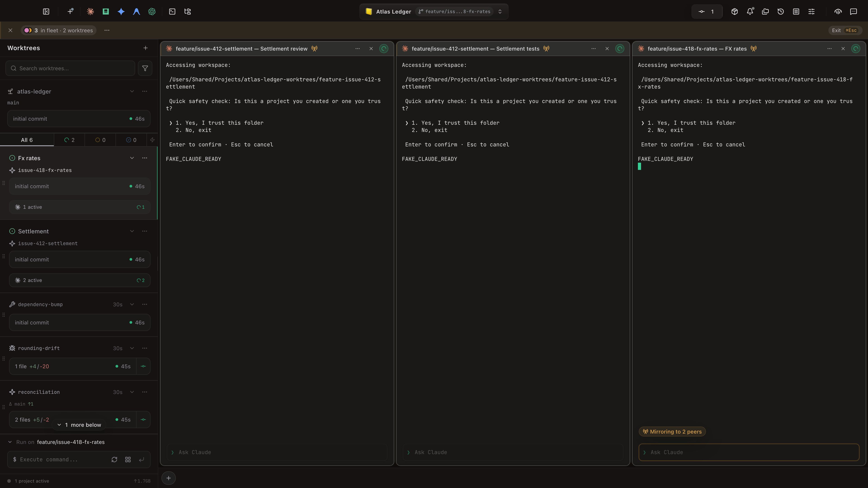Open the package cube icon
This screenshot has height=488, width=868.
[x=735, y=12]
